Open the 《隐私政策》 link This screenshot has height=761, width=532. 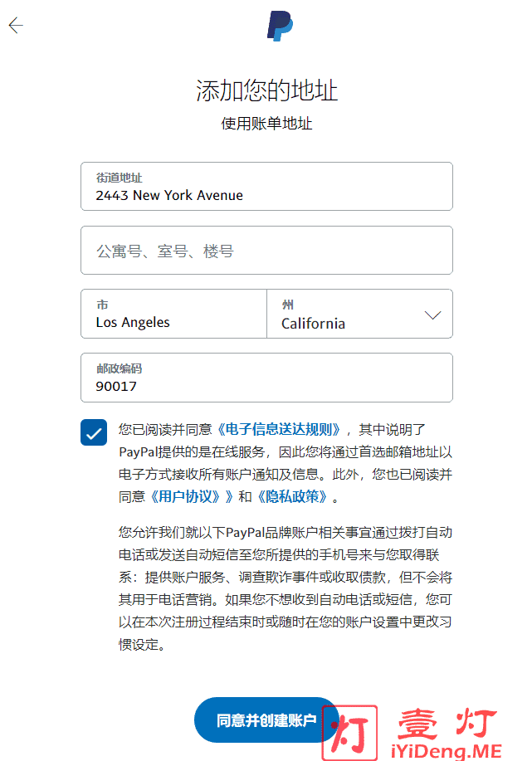click(291, 496)
